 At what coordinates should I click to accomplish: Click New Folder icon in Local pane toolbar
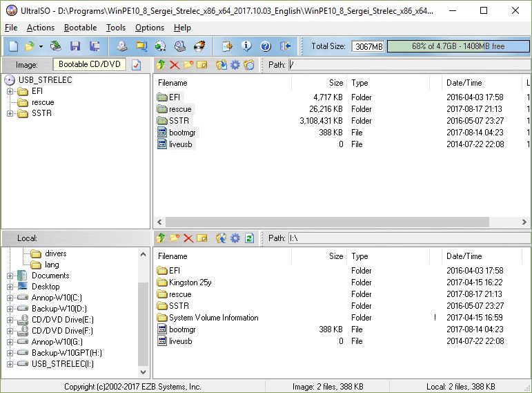click(x=175, y=238)
